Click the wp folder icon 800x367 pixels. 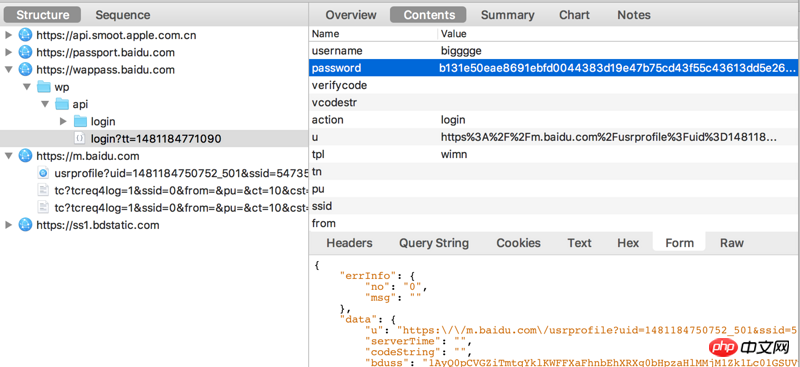(x=44, y=87)
